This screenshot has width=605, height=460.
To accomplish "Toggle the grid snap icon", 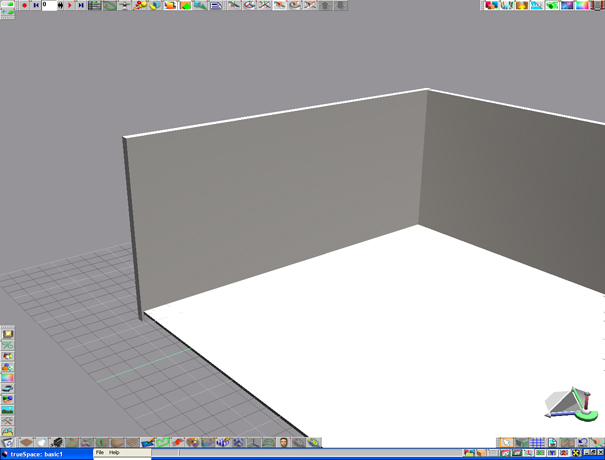I will (x=537, y=442).
